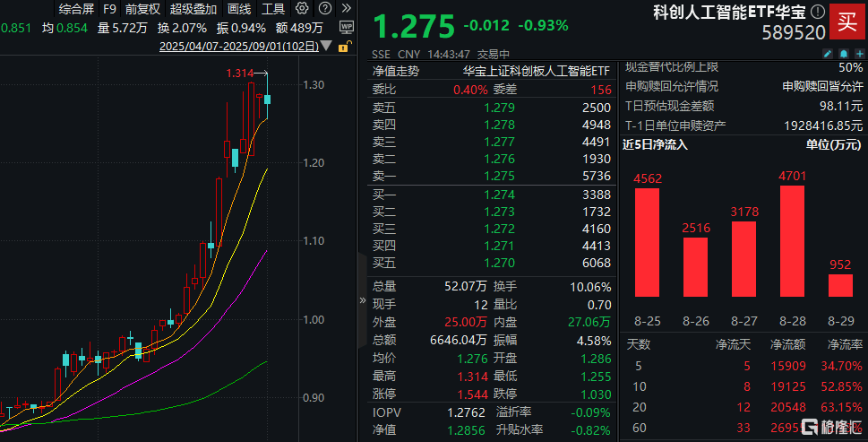Click the 8-29 net inflow bar 952
868x442 pixels.
tap(840, 286)
